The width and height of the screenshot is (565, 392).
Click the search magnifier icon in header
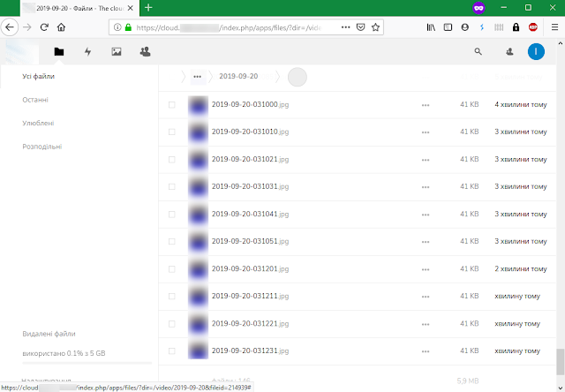click(x=478, y=52)
